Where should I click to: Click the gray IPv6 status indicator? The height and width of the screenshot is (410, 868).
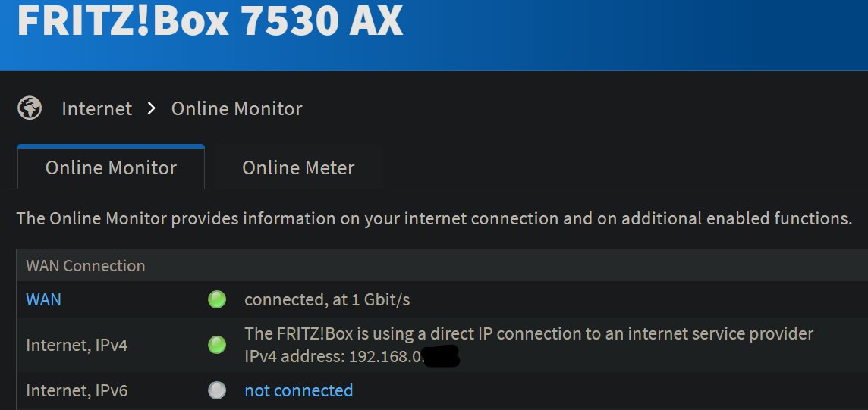click(217, 390)
